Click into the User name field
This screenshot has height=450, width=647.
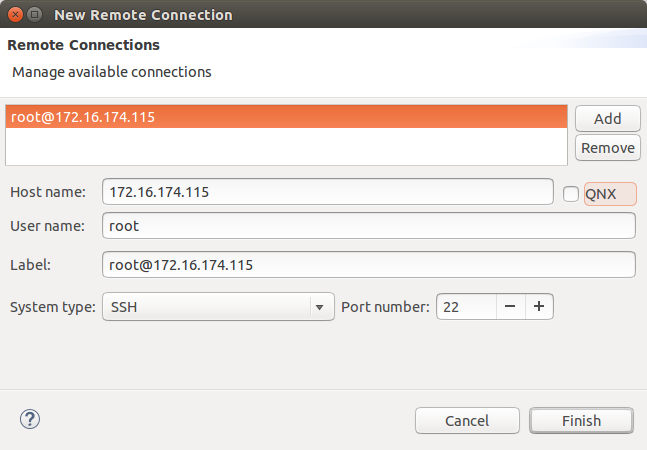[368, 226]
